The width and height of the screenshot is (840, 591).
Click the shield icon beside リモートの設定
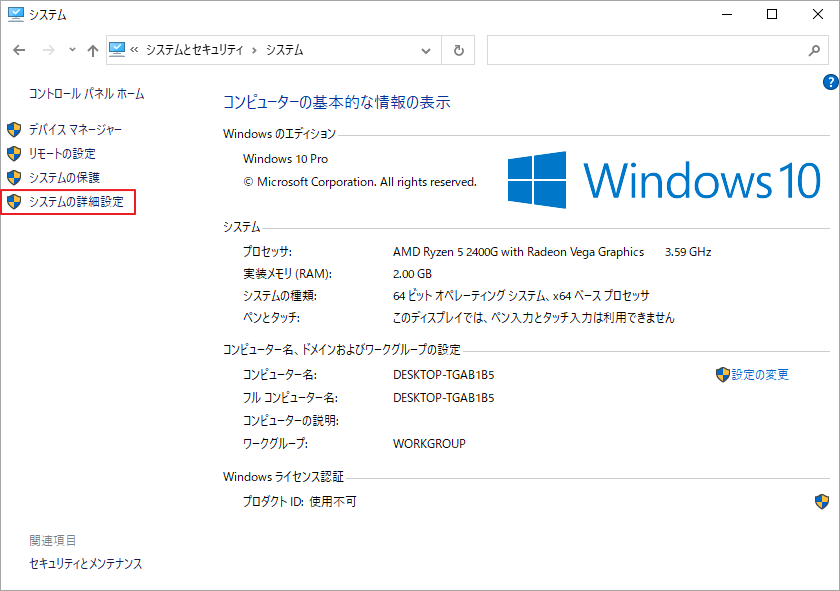pyautogui.click(x=14, y=154)
